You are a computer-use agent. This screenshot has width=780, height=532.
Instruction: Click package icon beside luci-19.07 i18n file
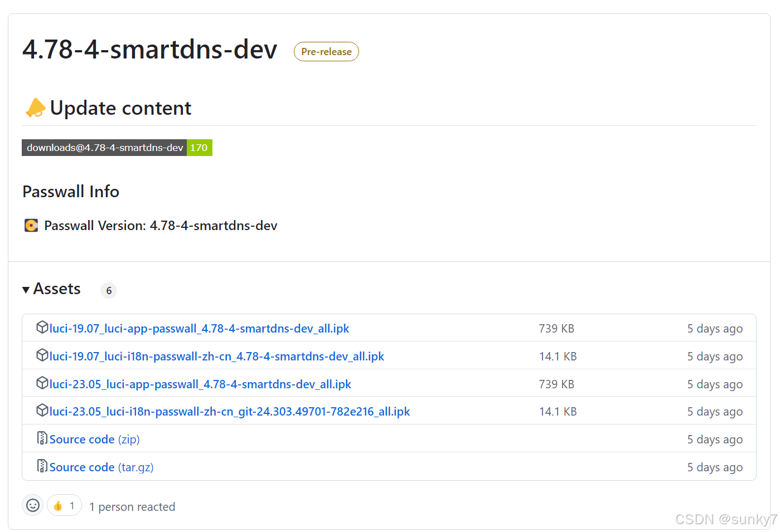(42, 355)
